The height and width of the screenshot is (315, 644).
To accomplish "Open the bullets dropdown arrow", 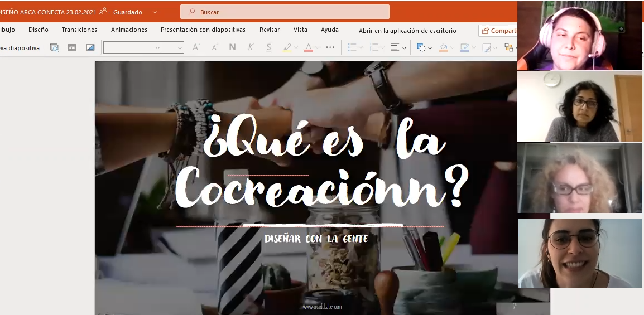I will [x=361, y=48].
